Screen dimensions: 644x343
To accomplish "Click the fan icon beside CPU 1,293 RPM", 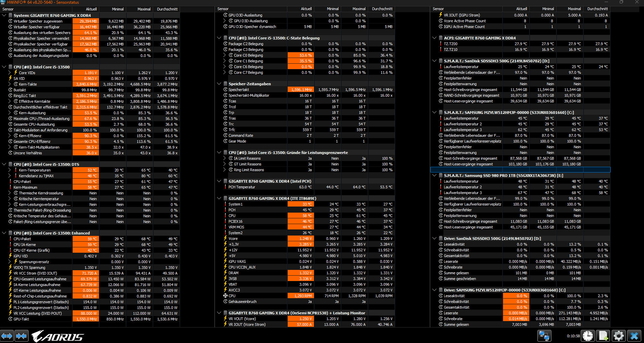I will point(225,296).
